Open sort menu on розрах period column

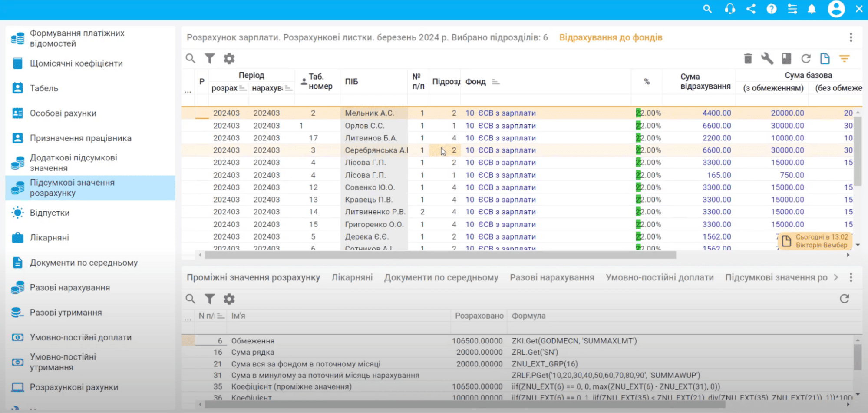[x=243, y=88]
